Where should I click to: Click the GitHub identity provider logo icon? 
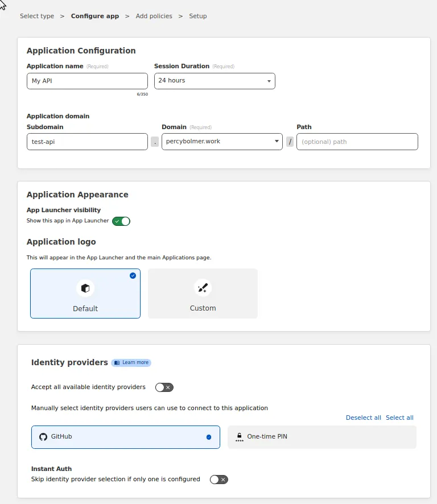coord(43,437)
